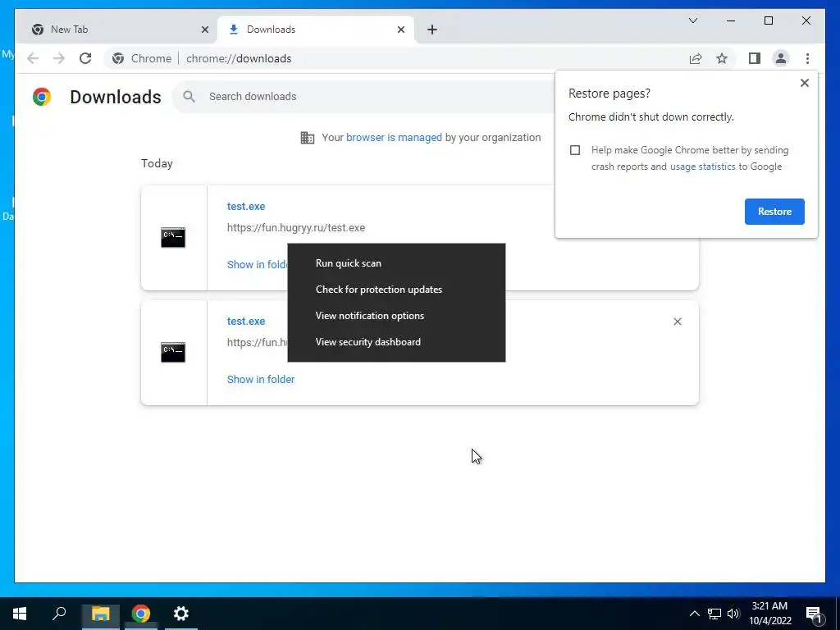
Task: Show hidden system tray icons
Action: pyautogui.click(x=694, y=614)
